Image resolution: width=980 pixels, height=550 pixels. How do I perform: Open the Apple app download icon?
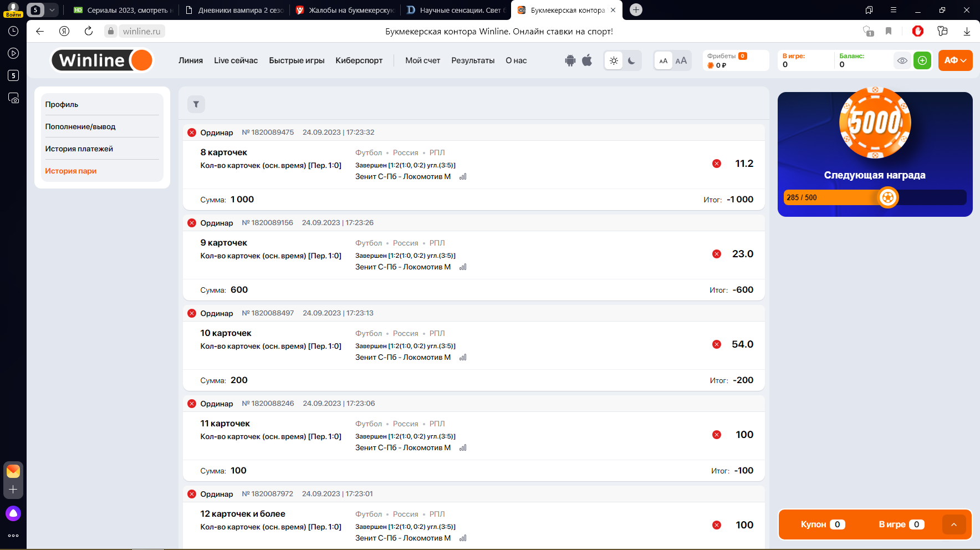587,60
